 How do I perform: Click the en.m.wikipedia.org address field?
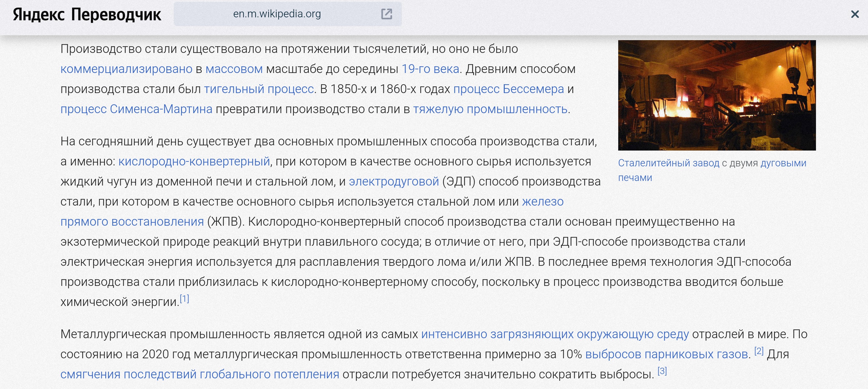click(x=277, y=14)
